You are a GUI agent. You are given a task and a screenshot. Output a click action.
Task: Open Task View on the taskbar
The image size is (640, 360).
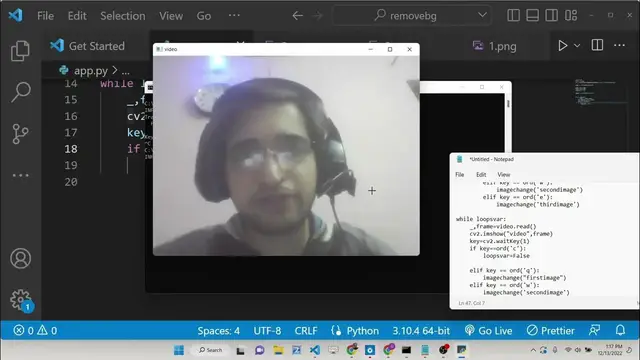[240, 350]
